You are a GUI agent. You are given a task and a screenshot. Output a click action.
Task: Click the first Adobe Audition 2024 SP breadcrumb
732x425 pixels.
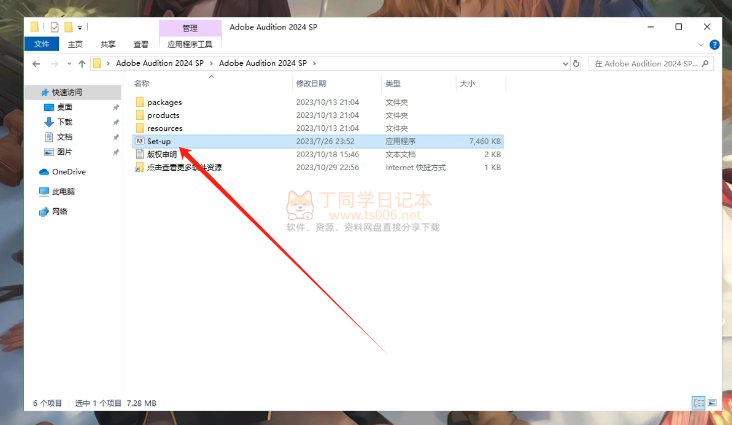tap(160, 63)
